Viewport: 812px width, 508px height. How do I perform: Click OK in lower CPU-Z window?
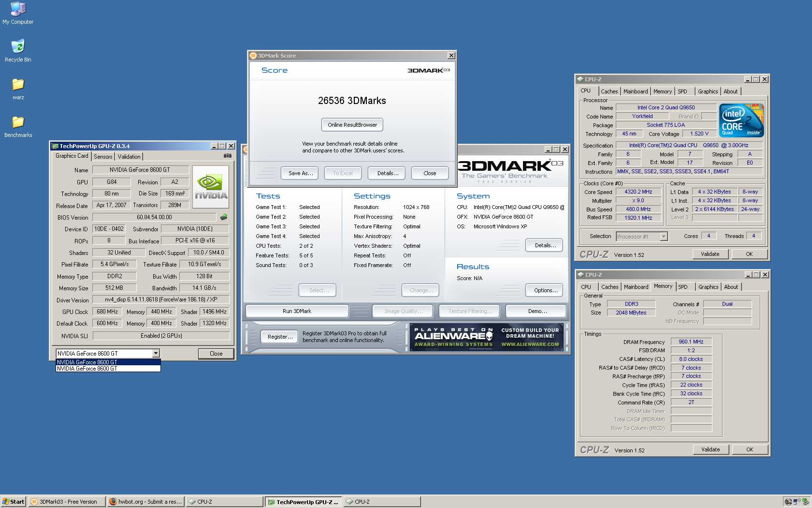(750, 449)
